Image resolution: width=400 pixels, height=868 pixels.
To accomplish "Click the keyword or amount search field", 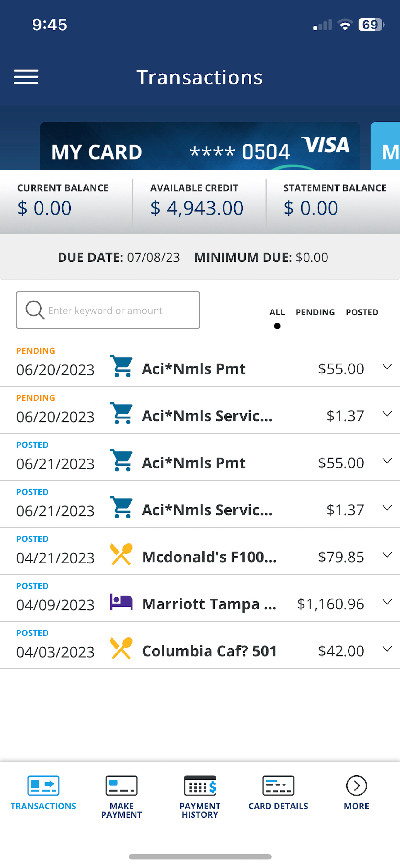I will coord(108,310).
